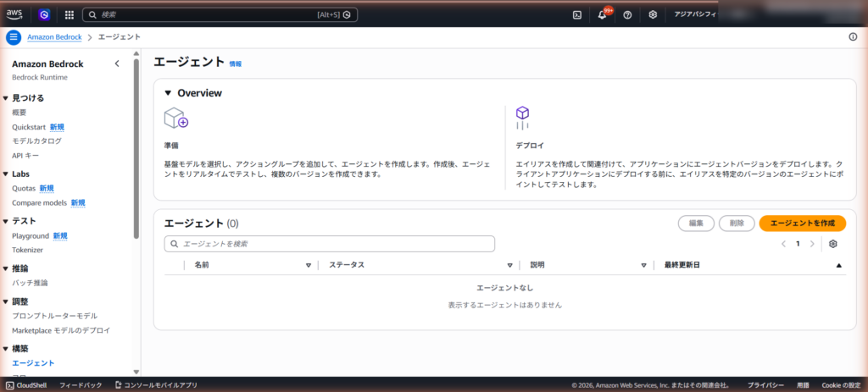The height and width of the screenshot is (392, 868).
Task: Click the エージェントを検索 search field
Action: point(330,244)
